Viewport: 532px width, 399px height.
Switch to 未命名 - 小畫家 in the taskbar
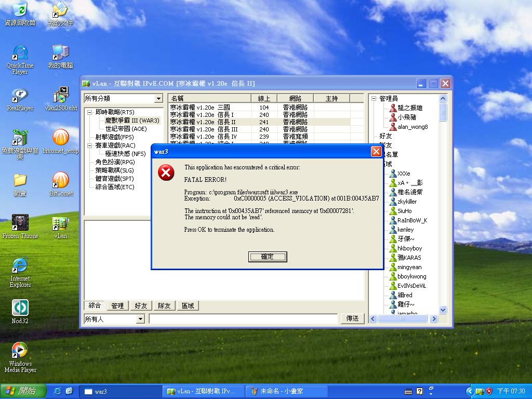286,392
